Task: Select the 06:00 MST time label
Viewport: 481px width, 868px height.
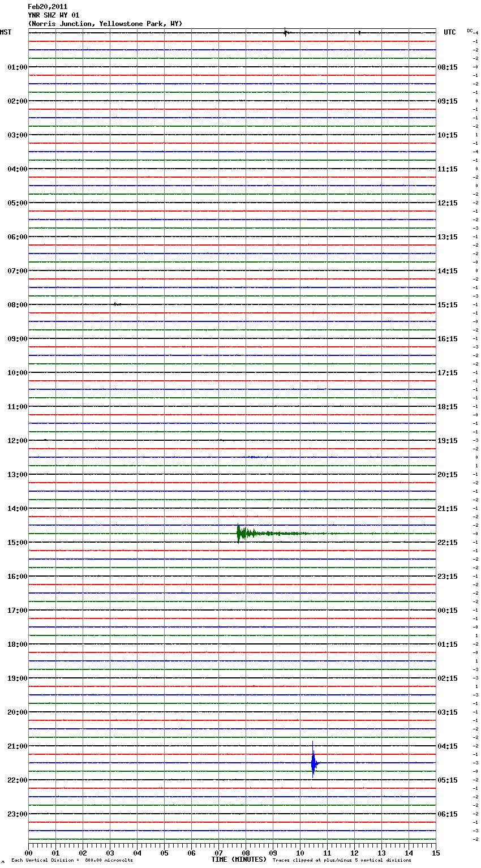Action: click(18, 237)
